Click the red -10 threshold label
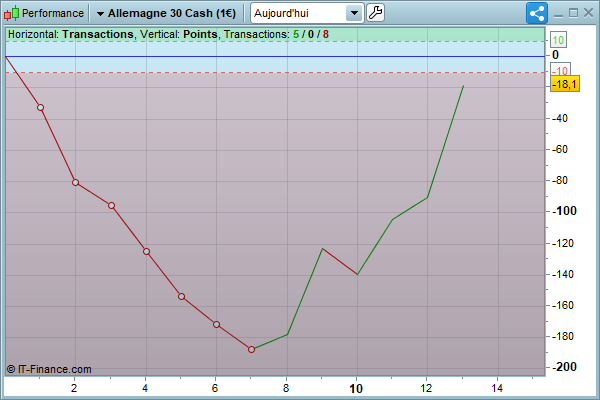The image size is (600, 400). pos(560,70)
